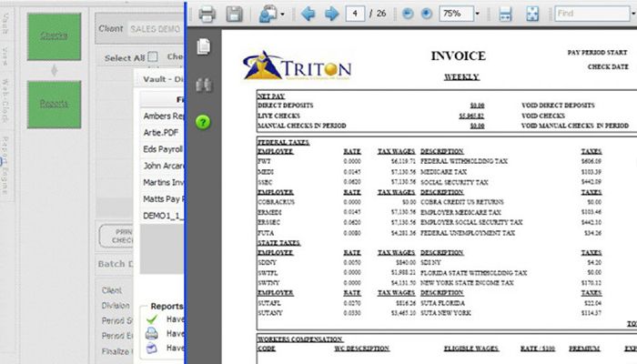Open the Pages panel icon in sidebar
The image size is (637, 364).
click(204, 46)
